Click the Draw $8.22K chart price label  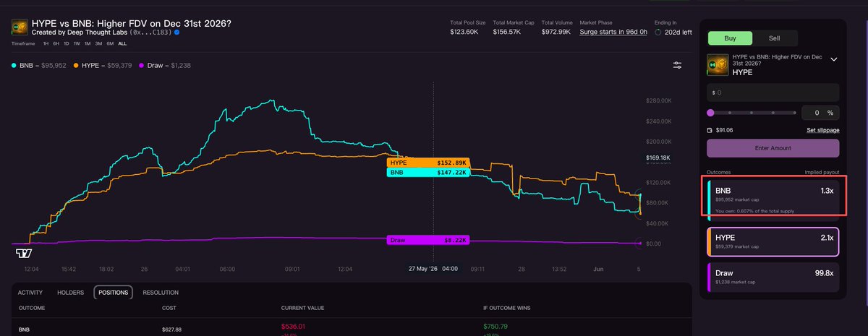click(x=428, y=240)
